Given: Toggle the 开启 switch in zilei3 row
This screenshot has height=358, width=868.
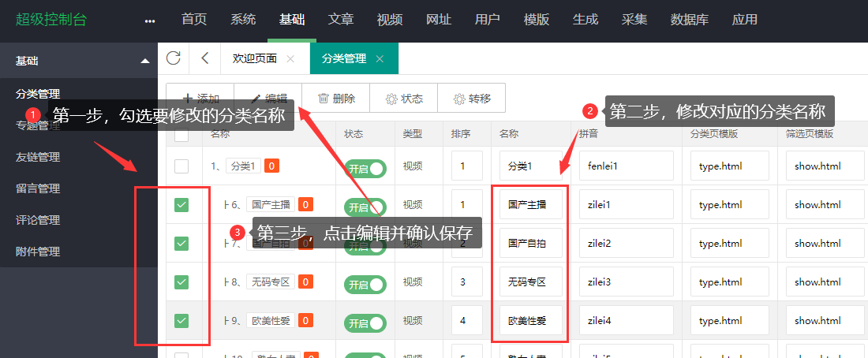Looking at the screenshot, I should tap(365, 285).
